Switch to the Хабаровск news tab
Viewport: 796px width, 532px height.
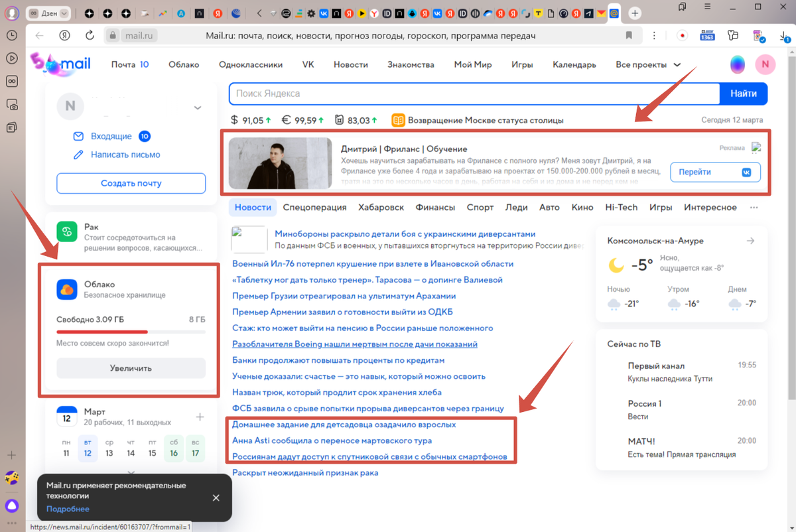[x=381, y=207]
